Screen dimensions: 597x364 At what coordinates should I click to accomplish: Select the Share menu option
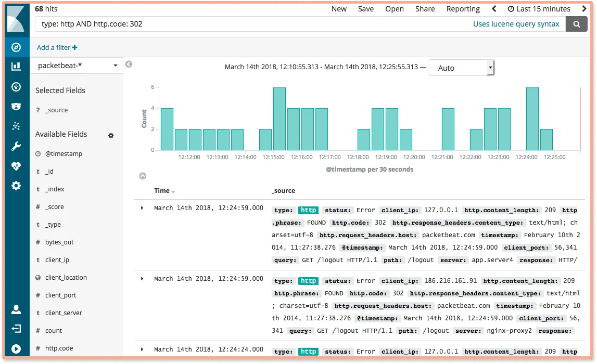pyautogui.click(x=425, y=9)
